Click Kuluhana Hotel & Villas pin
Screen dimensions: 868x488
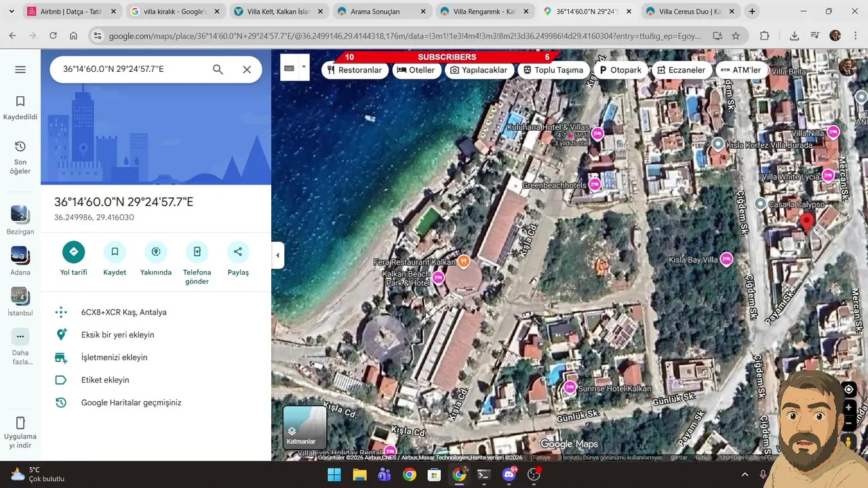click(597, 134)
